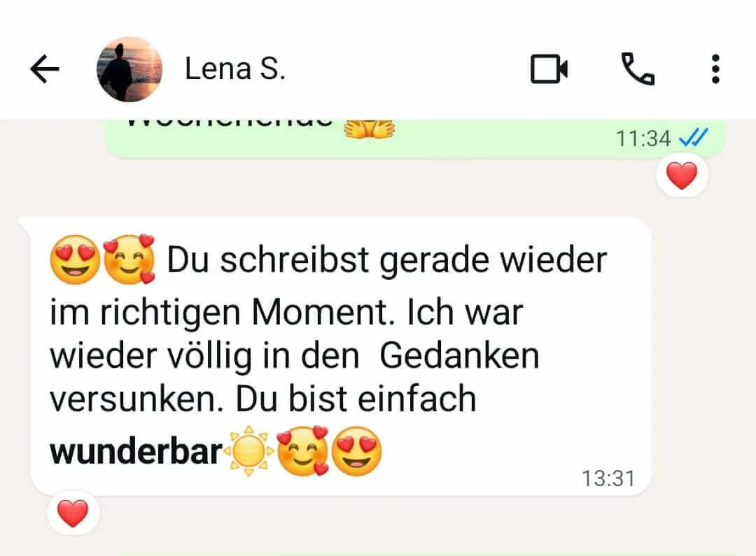Tap the 11:34 timestamp

(644, 138)
